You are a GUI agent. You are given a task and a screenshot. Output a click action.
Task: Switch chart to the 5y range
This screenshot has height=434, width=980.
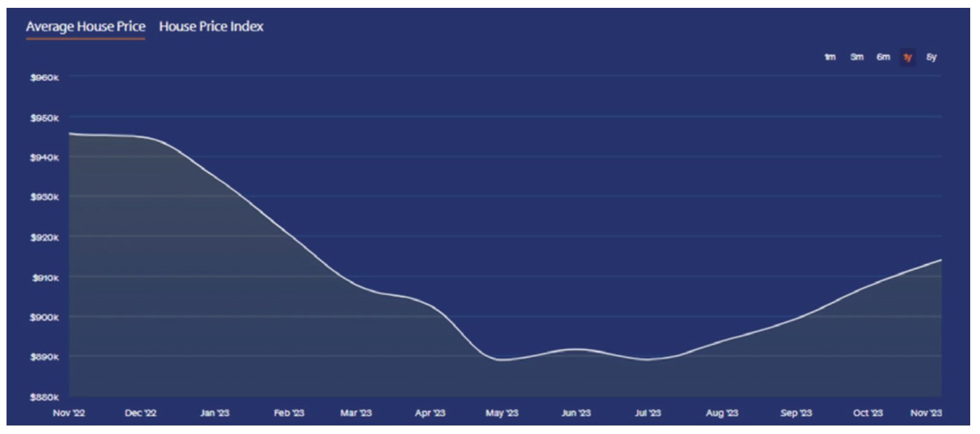tap(932, 58)
